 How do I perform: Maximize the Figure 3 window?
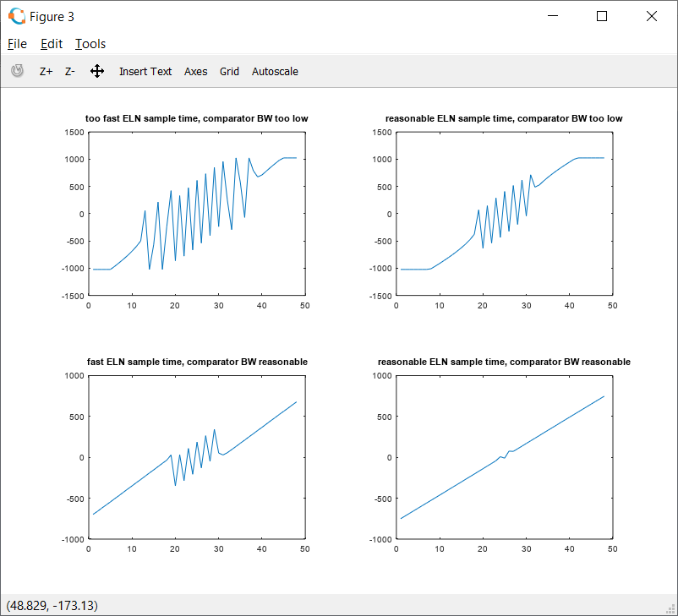[602, 16]
